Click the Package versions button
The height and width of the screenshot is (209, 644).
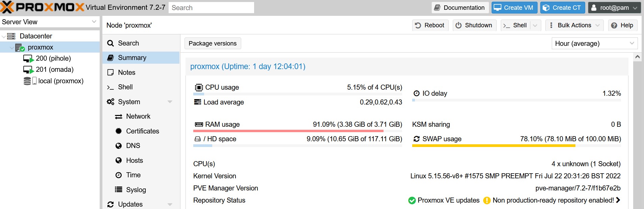click(x=213, y=43)
